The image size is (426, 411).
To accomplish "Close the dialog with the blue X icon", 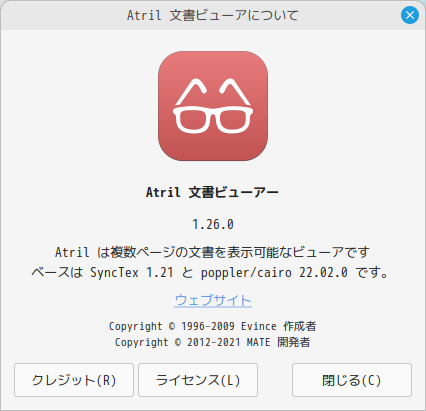I will pos(410,15).
